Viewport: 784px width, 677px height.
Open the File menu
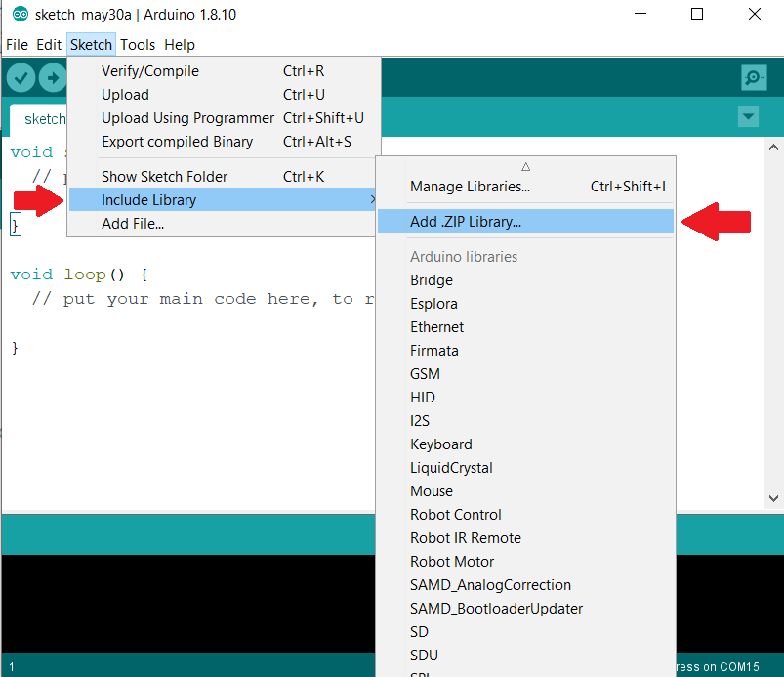coord(17,45)
